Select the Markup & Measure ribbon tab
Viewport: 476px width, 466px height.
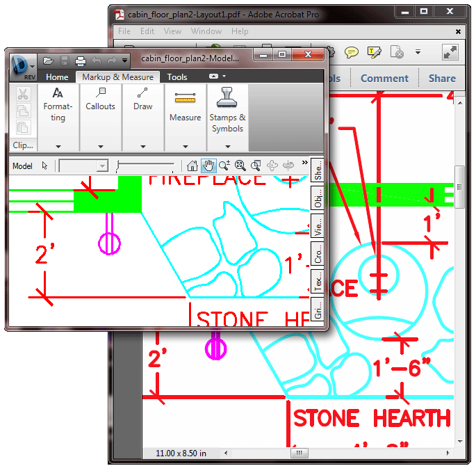[x=117, y=77]
